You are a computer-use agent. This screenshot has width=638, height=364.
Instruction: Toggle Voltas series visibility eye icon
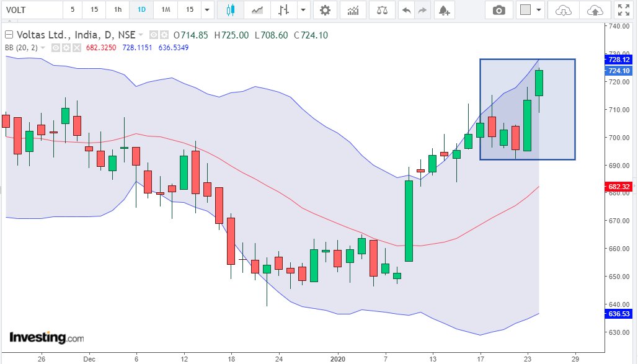click(x=153, y=35)
